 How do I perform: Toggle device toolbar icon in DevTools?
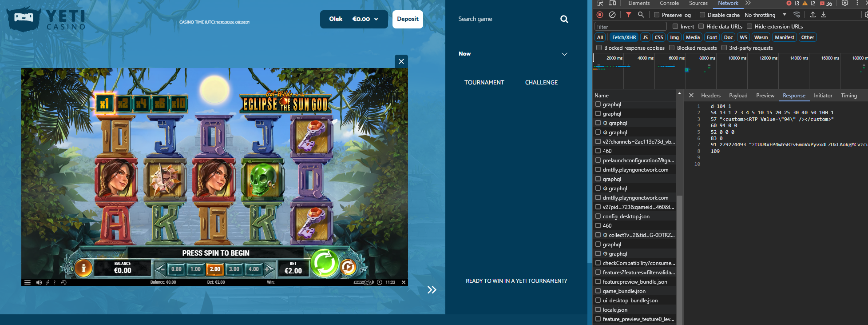612,3
